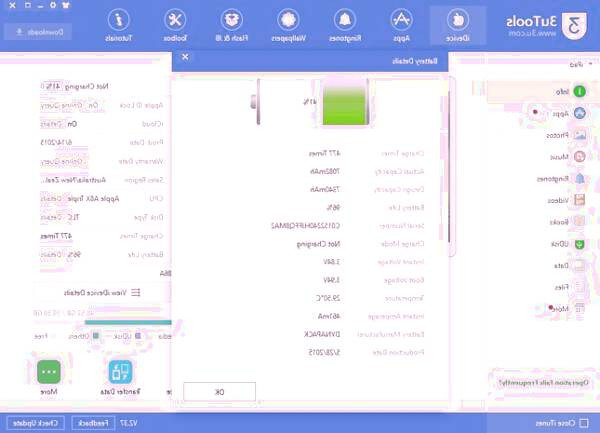Click the Not Charging value in dialog
Viewport: 600px width, 433px height.
(x=318, y=244)
